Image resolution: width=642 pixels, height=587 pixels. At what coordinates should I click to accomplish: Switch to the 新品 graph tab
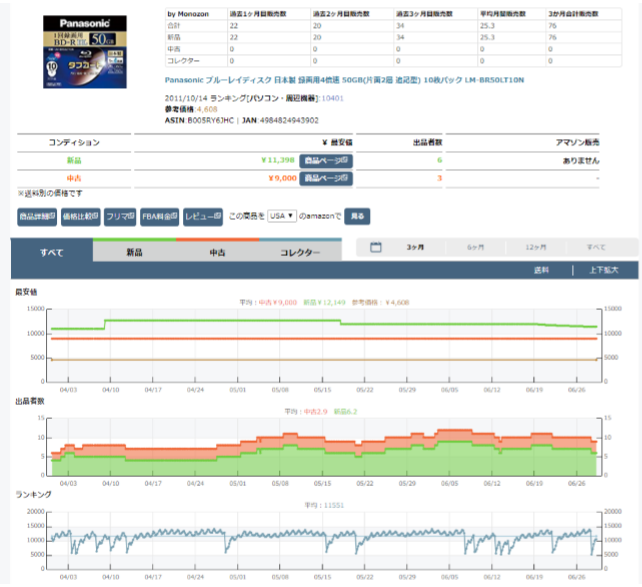[134, 252]
